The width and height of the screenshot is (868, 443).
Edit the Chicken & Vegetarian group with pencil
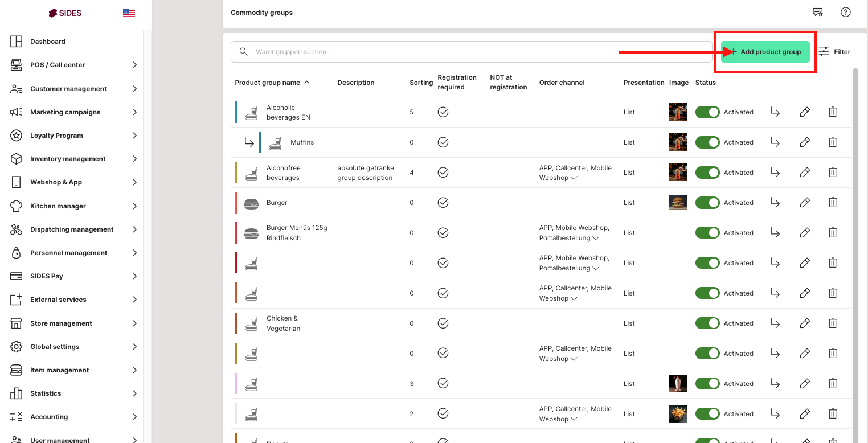(x=804, y=323)
